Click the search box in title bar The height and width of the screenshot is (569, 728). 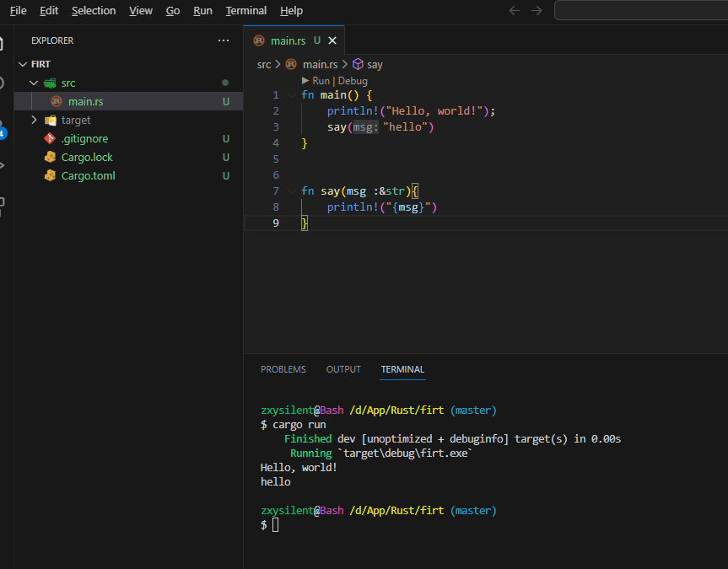coord(641,11)
